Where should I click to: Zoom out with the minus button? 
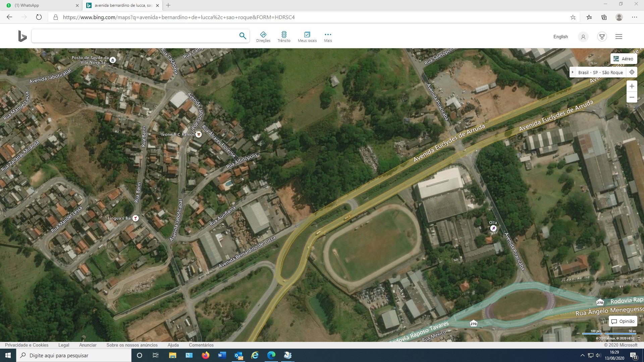click(x=632, y=97)
